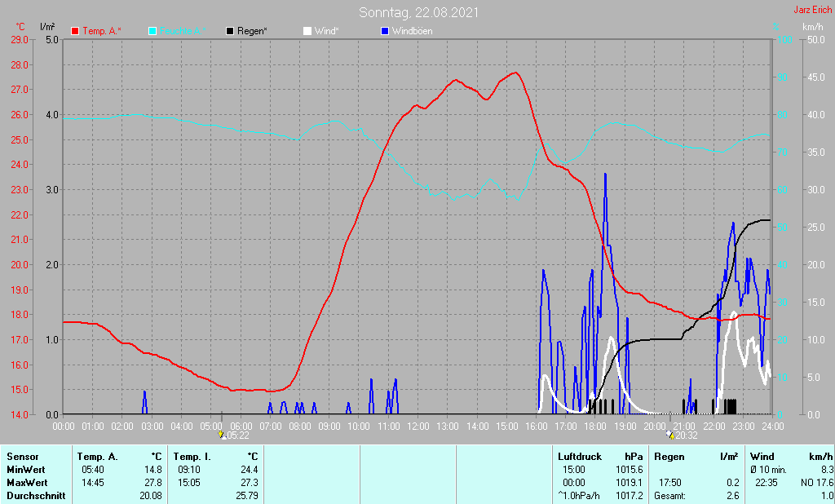Click the '29.0' temperature axis value
This screenshot has width=835, height=504.
[20, 39]
